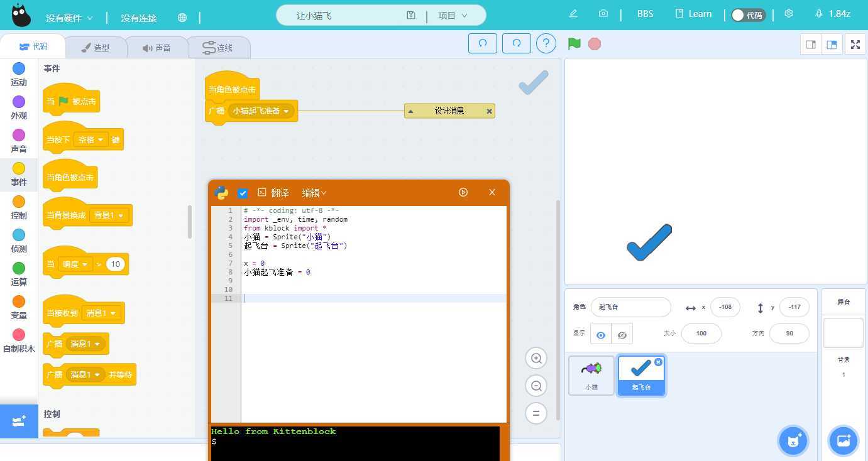Close the 设计消息 comment
The height and width of the screenshot is (461, 868).
point(489,111)
